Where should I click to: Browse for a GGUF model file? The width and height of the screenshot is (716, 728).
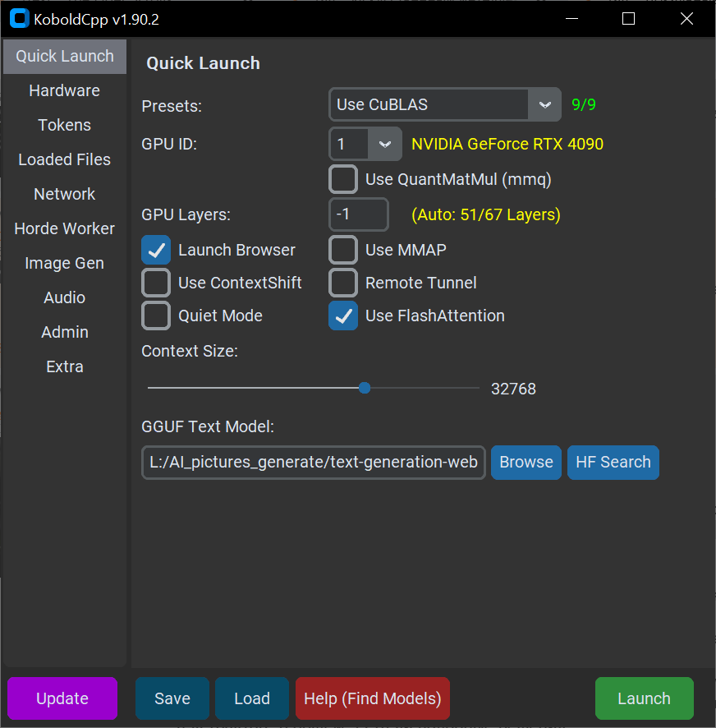526,463
